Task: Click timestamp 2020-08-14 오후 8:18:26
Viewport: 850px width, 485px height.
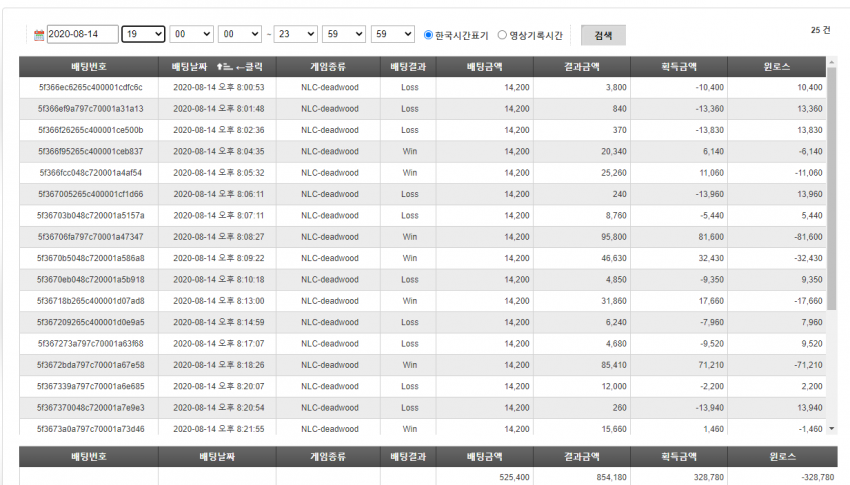Action: click(218, 365)
